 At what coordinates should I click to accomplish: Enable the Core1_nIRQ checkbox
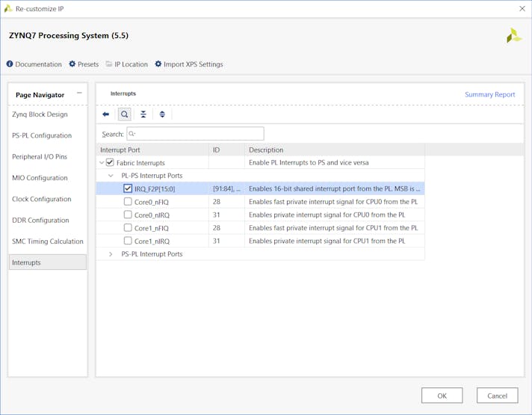click(128, 241)
